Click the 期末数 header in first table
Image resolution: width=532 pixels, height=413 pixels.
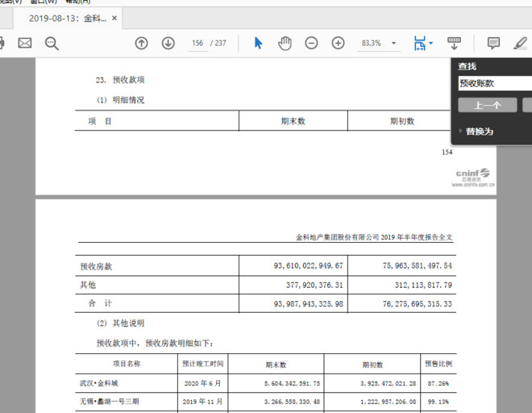tap(293, 121)
